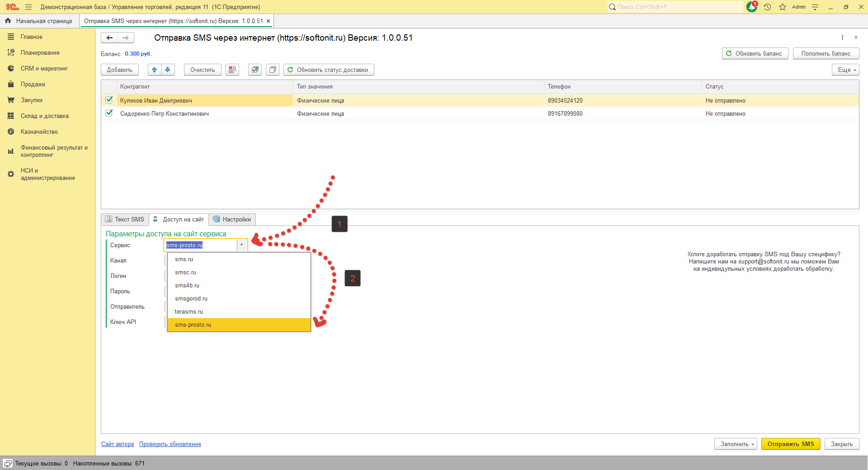The image size is (868, 470).
Task: Open the history clock icon
Action: pyautogui.click(x=767, y=7)
